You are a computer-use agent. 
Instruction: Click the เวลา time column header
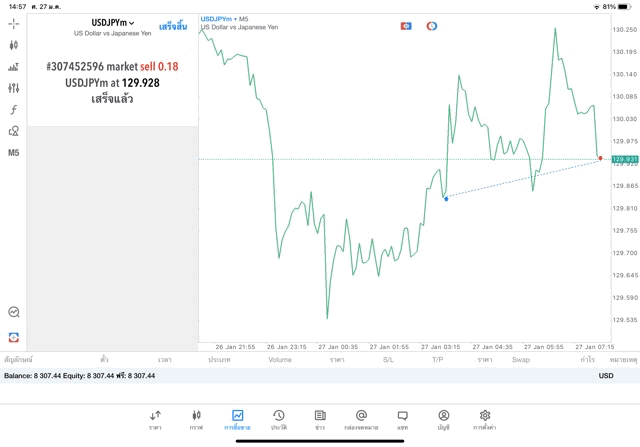(165, 360)
